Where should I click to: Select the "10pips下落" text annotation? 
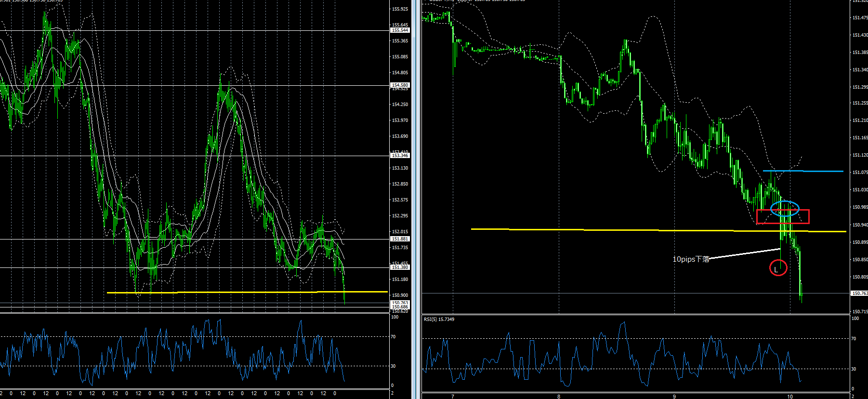coord(691,259)
